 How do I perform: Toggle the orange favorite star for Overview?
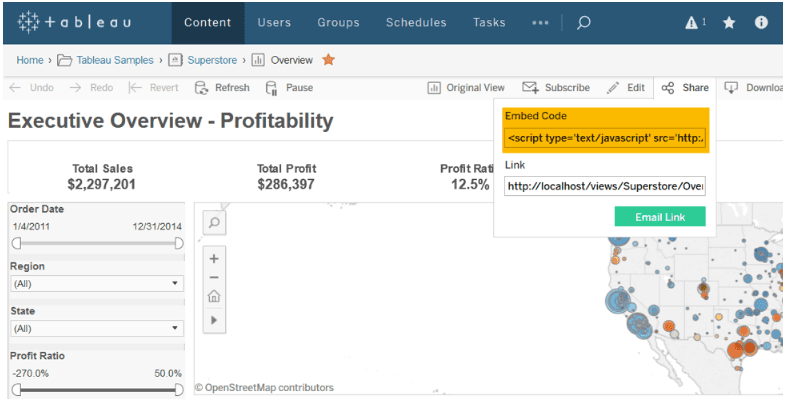[328, 60]
